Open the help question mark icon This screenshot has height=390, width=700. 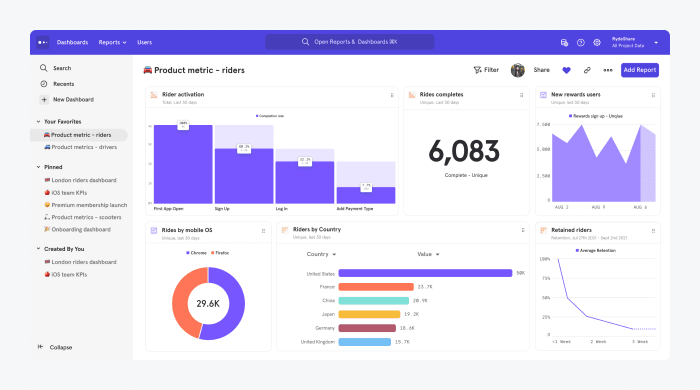pos(581,42)
